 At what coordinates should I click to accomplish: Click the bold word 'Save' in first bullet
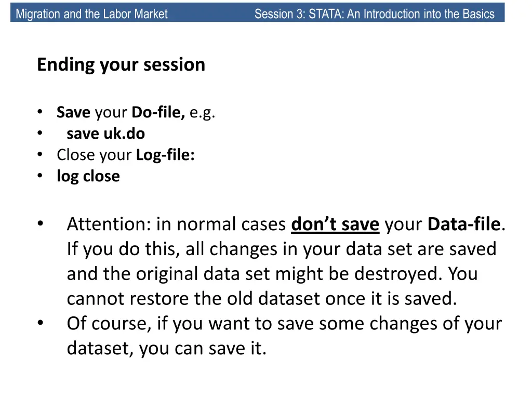pyautogui.click(x=73, y=112)
